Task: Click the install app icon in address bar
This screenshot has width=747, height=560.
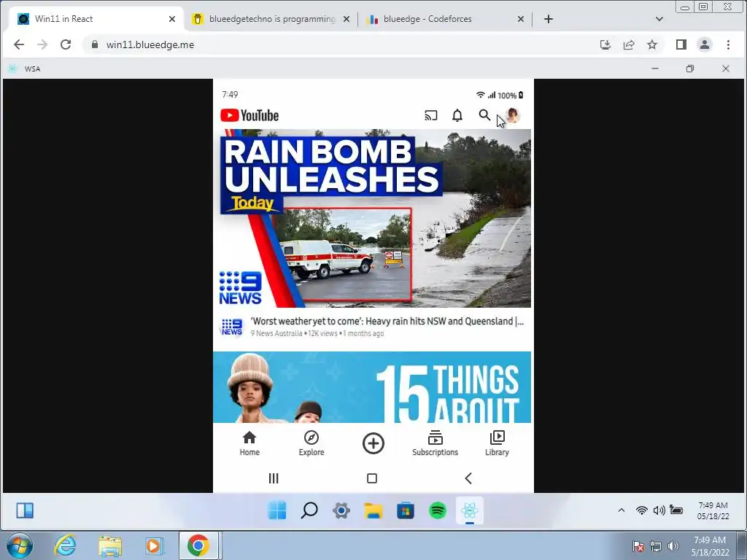Action: (605, 44)
